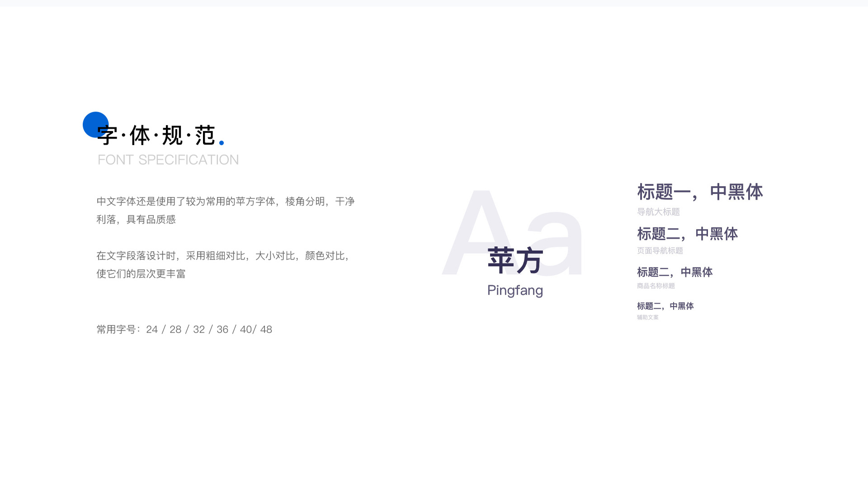Click the 导航大标题 caption
This screenshot has height=492, width=868.
(x=660, y=212)
